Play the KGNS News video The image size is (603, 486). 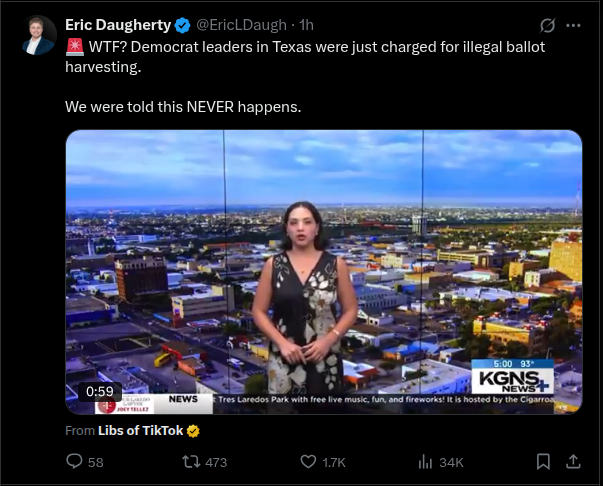(x=324, y=272)
